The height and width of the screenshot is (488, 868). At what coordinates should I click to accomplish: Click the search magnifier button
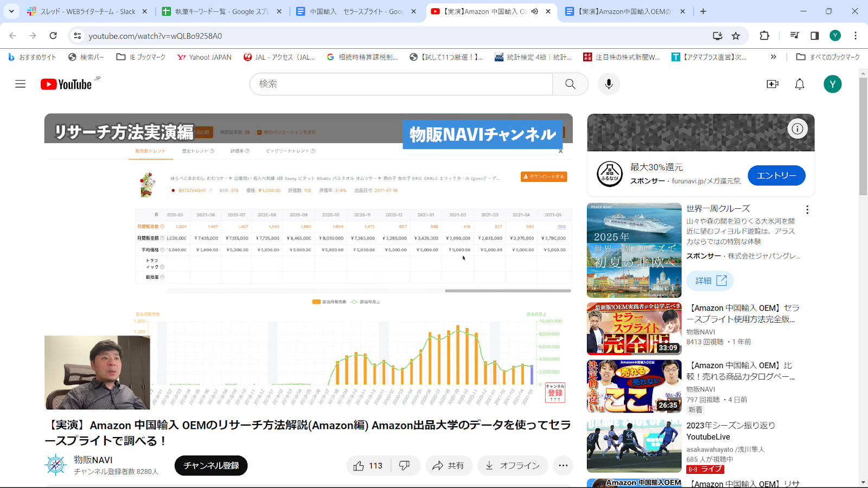pyautogui.click(x=570, y=84)
